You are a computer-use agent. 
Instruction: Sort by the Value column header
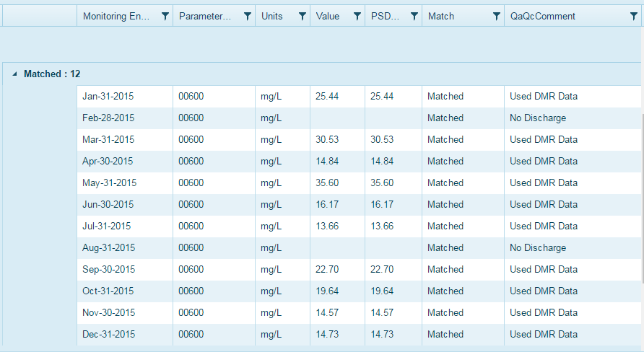pos(328,16)
